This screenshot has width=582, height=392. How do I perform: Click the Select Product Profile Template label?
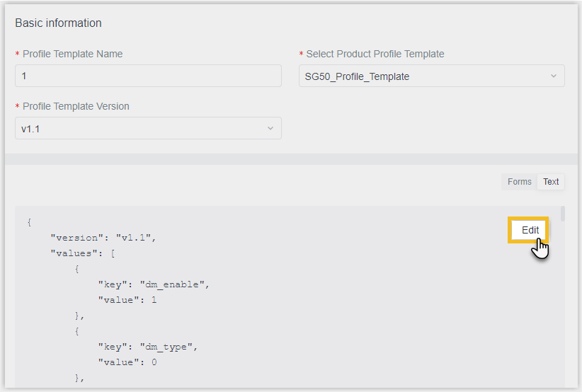[375, 54]
